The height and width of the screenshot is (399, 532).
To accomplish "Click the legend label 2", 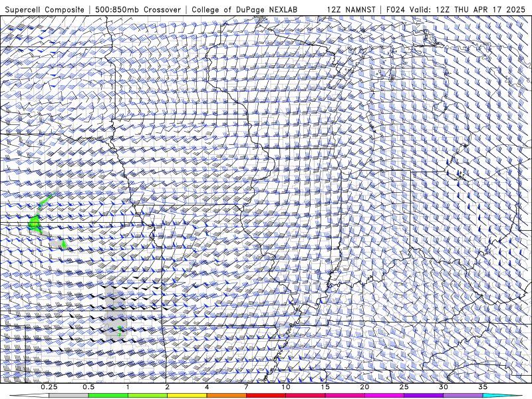I will [x=168, y=387].
